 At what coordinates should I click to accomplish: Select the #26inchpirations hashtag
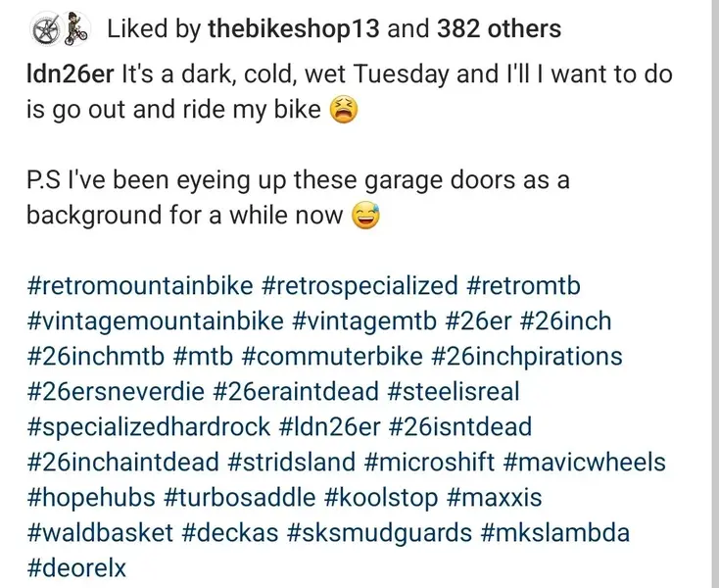[526, 357]
